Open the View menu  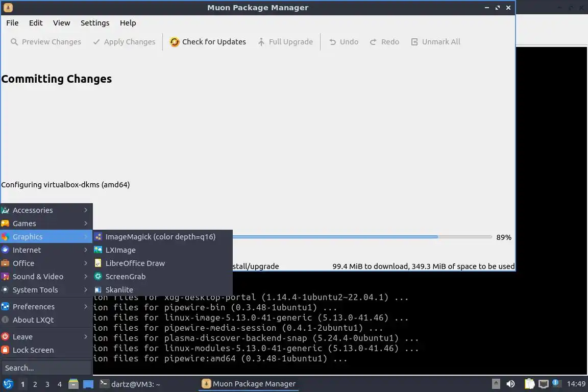point(61,23)
